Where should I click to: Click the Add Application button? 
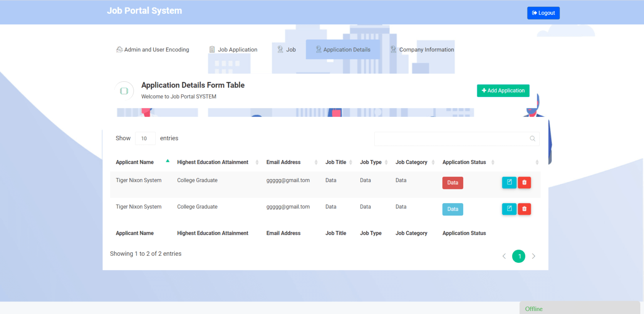503,90
